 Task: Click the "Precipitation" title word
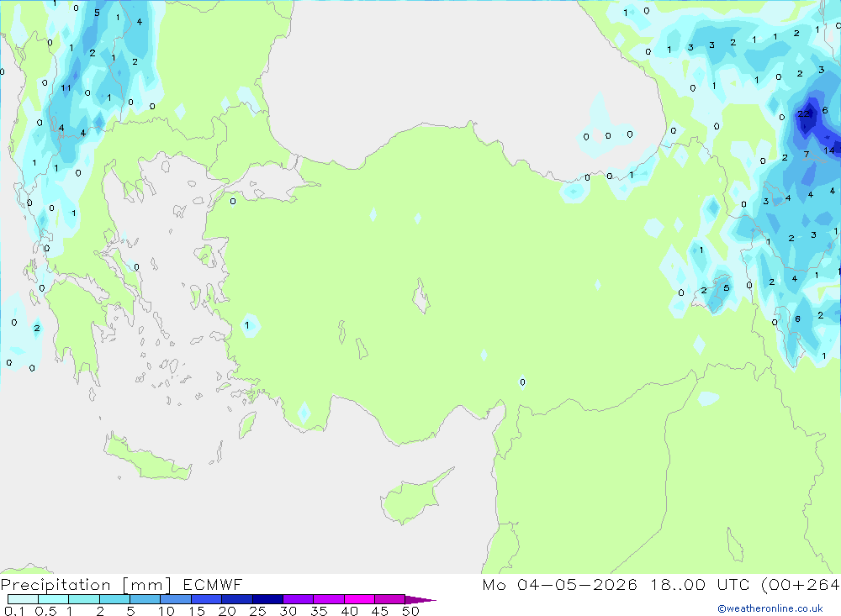click(56, 585)
